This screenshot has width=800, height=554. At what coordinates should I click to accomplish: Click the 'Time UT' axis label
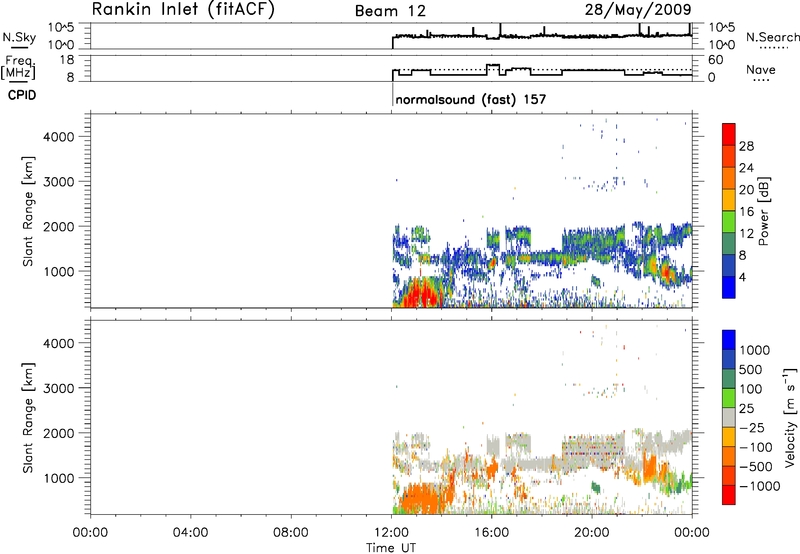[391, 548]
